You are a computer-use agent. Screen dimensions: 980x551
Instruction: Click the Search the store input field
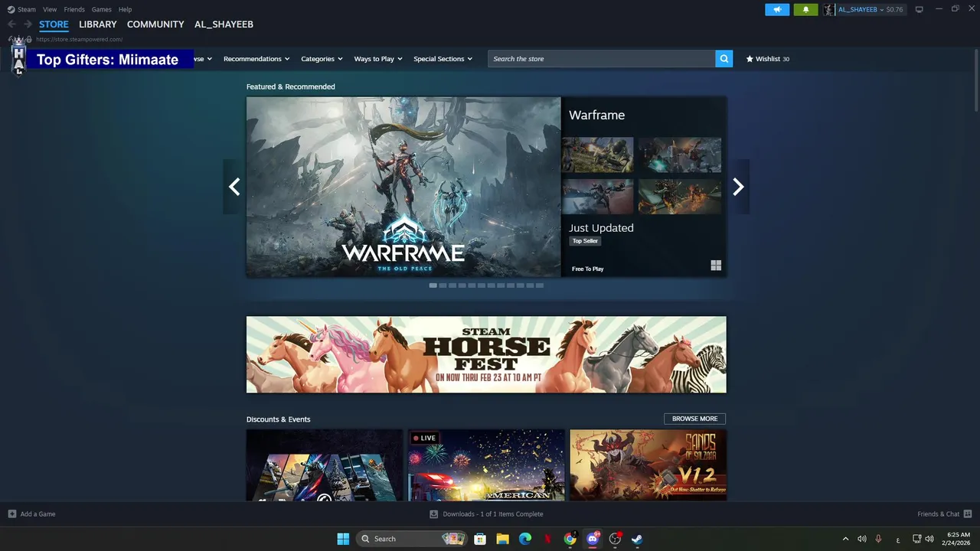[x=602, y=59]
